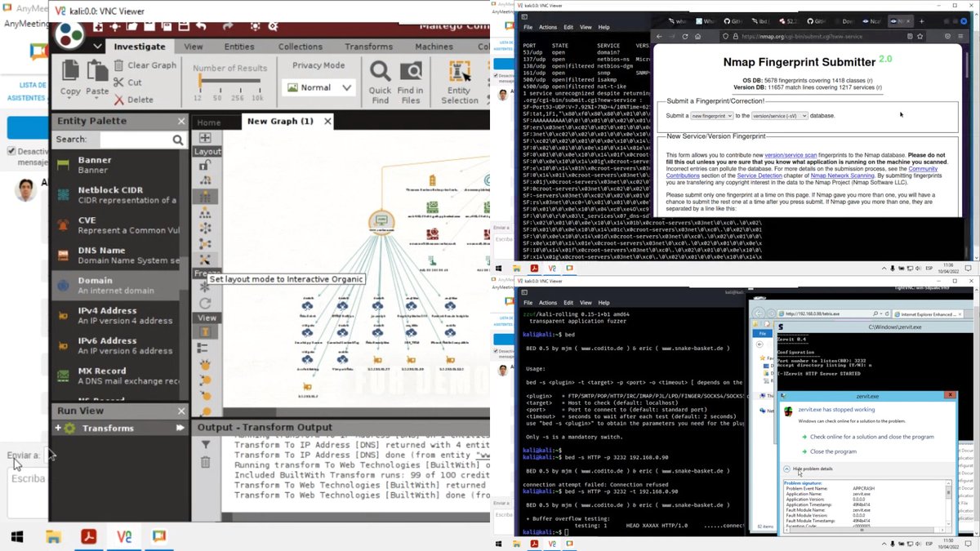The width and height of the screenshot is (980, 551).
Task: Select the Domain entity in Entity Palette
Action: (116, 285)
